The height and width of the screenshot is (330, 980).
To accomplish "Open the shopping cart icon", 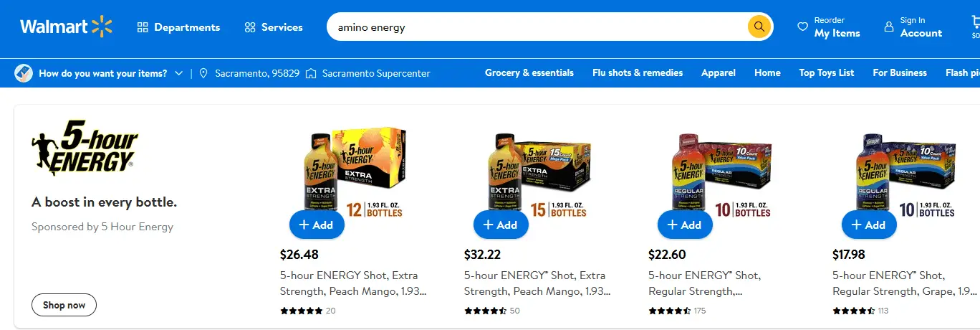I will (975, 23).
